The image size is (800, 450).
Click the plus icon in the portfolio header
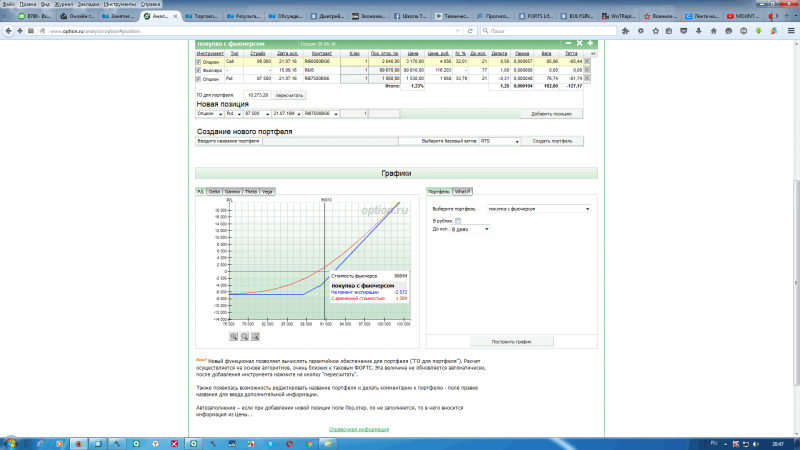pyautogui.click(x=590, y=43)
